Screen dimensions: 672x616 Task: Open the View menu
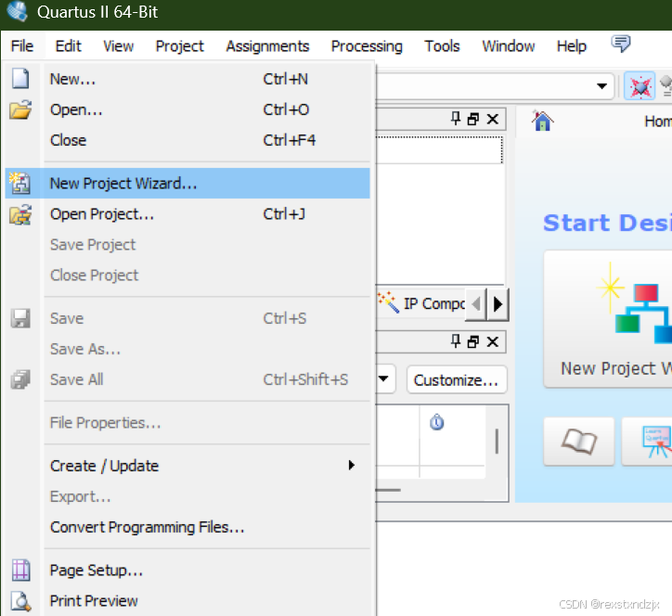click(118, 45)
